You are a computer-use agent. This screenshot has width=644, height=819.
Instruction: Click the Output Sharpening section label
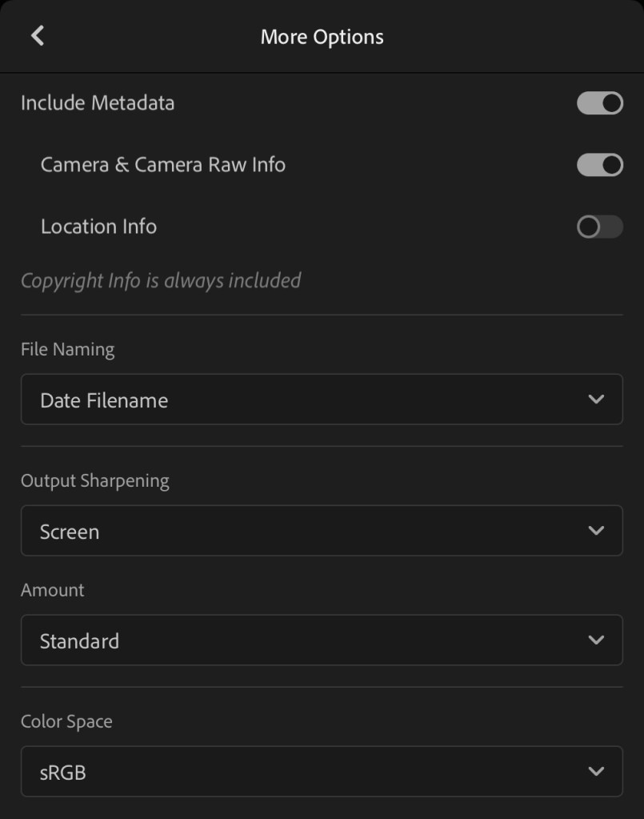[x=94, y=481]
